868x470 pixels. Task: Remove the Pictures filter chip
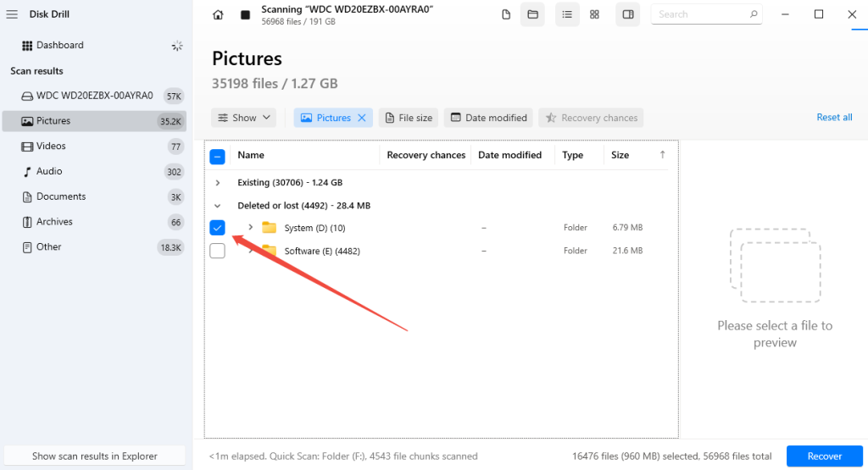click(x=362, y=118)
